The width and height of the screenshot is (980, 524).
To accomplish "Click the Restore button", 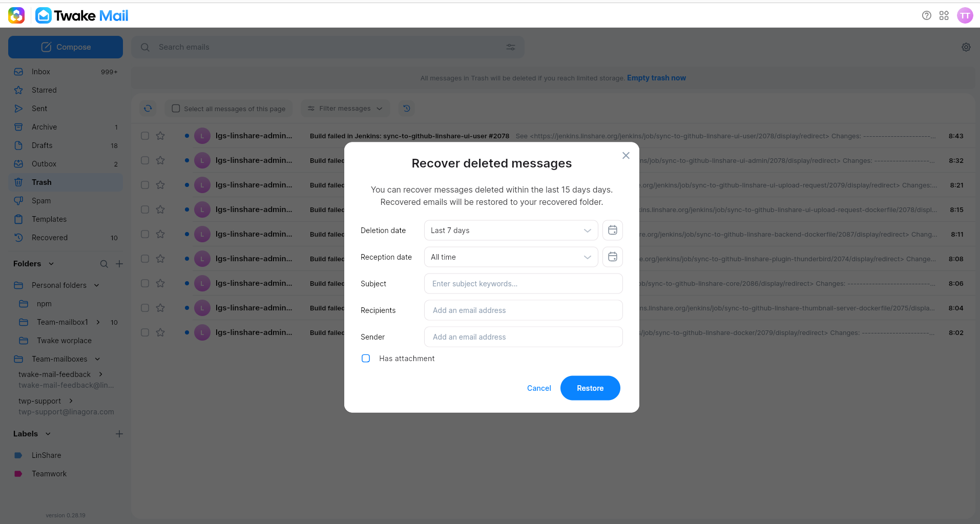I will click(x=590, y=388).
